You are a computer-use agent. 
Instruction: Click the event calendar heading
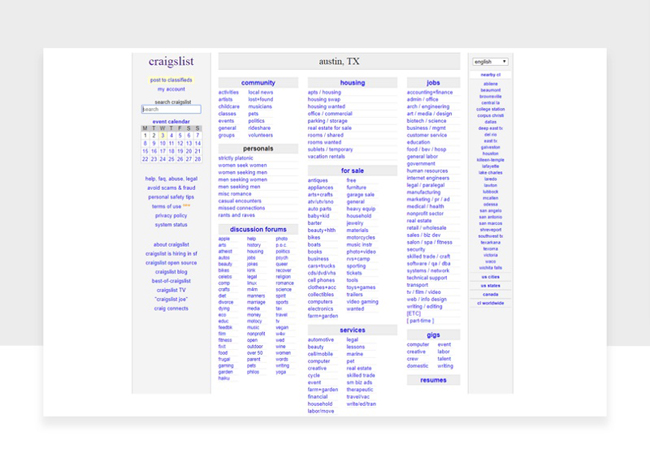point(171,121)
